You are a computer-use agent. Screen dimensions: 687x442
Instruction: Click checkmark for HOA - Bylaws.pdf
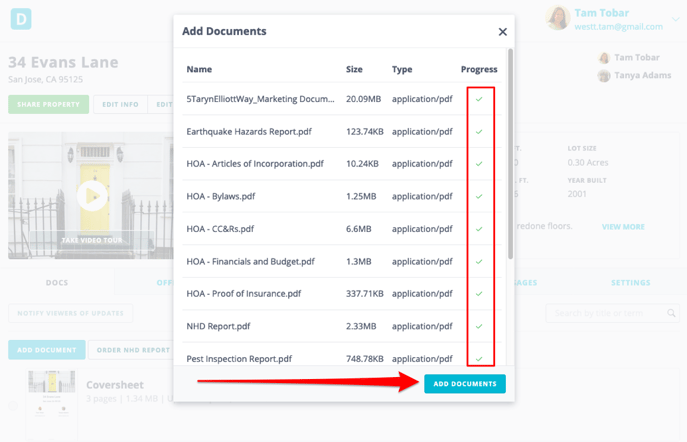click(479, 196)
